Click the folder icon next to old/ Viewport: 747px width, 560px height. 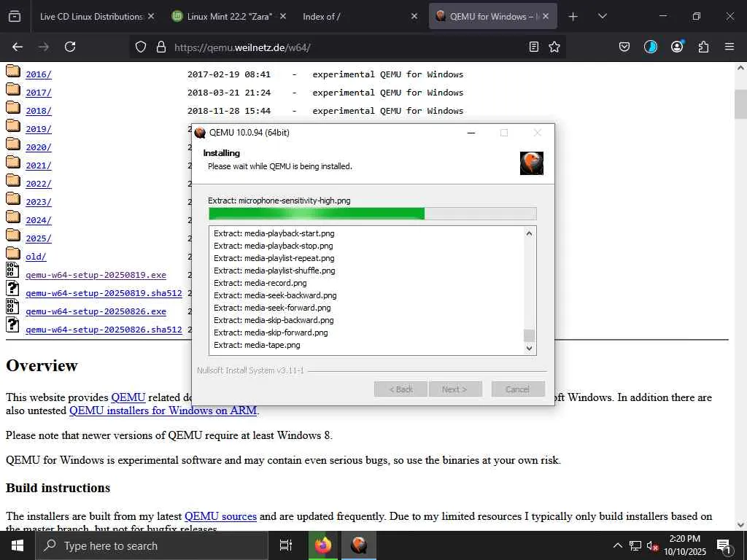coord(13,254)
